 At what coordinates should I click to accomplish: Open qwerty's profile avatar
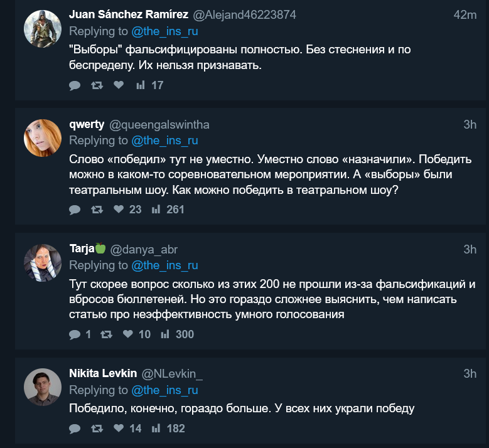click(43, 138)
